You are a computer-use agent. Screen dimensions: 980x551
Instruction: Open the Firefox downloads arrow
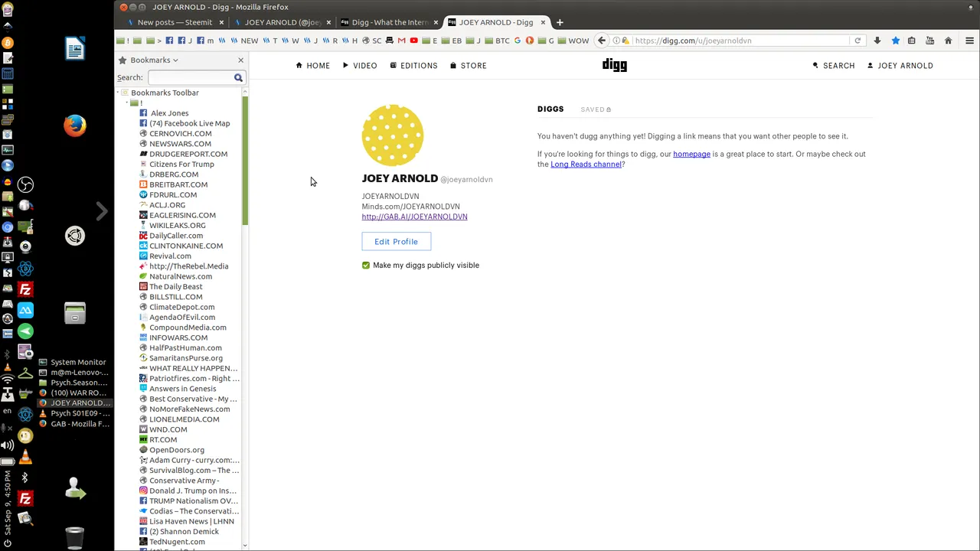877,41
